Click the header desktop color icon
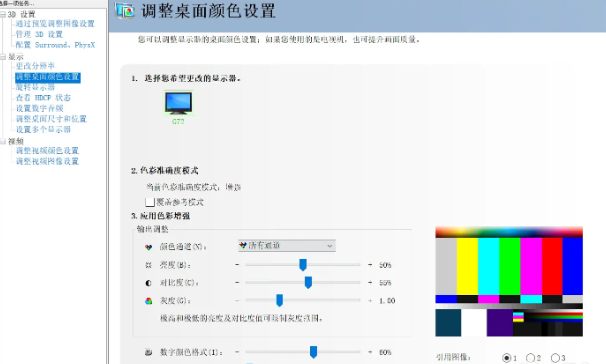The width and height of the screenshot is (606, 364). pos(125,11)
